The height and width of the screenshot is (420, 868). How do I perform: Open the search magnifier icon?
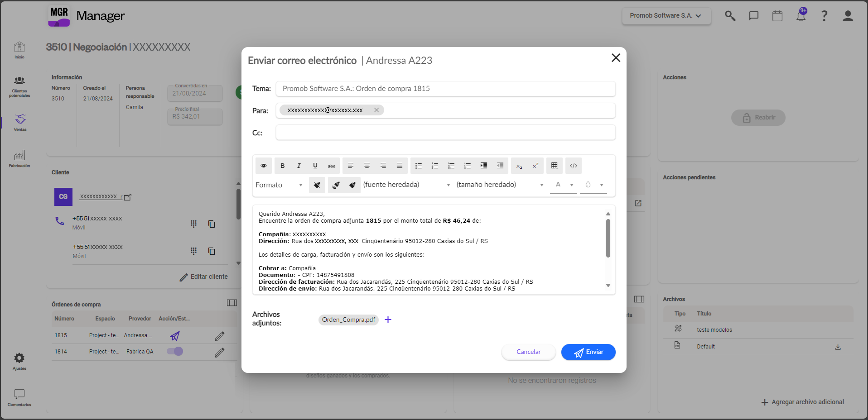tap(730, 16)
